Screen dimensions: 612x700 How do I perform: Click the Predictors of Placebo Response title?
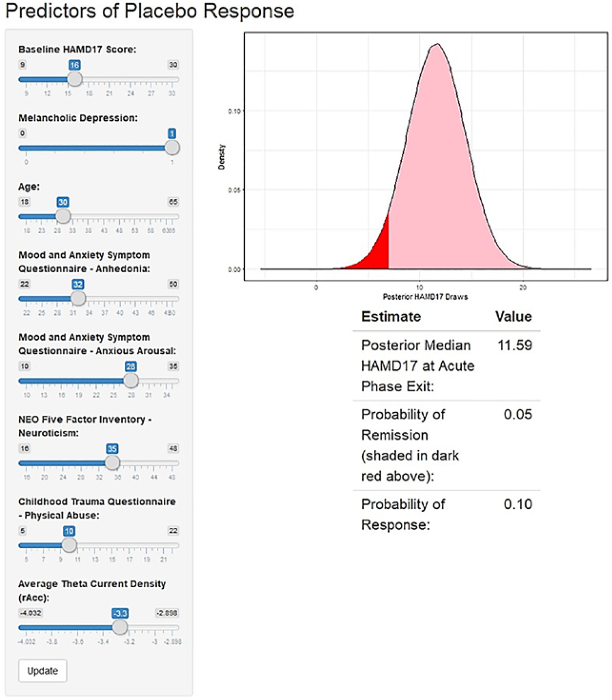[x=150, y=11]
